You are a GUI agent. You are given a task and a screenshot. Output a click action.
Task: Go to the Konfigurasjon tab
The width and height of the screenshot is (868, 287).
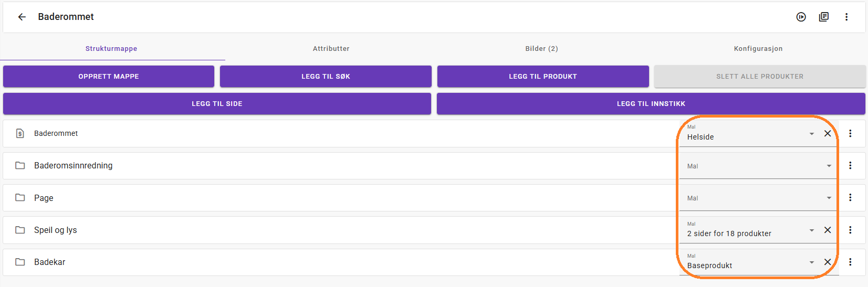(758, 48)
